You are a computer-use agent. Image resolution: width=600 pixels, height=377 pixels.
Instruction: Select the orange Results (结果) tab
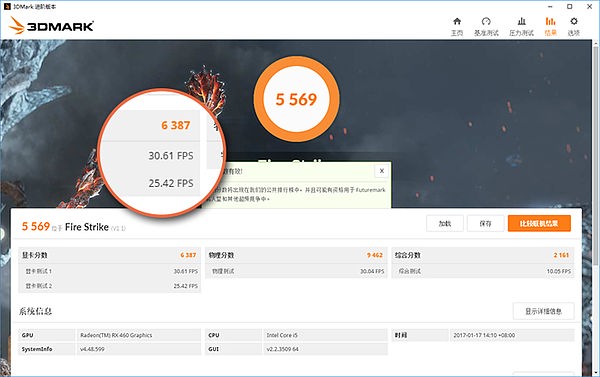point(550,26)
